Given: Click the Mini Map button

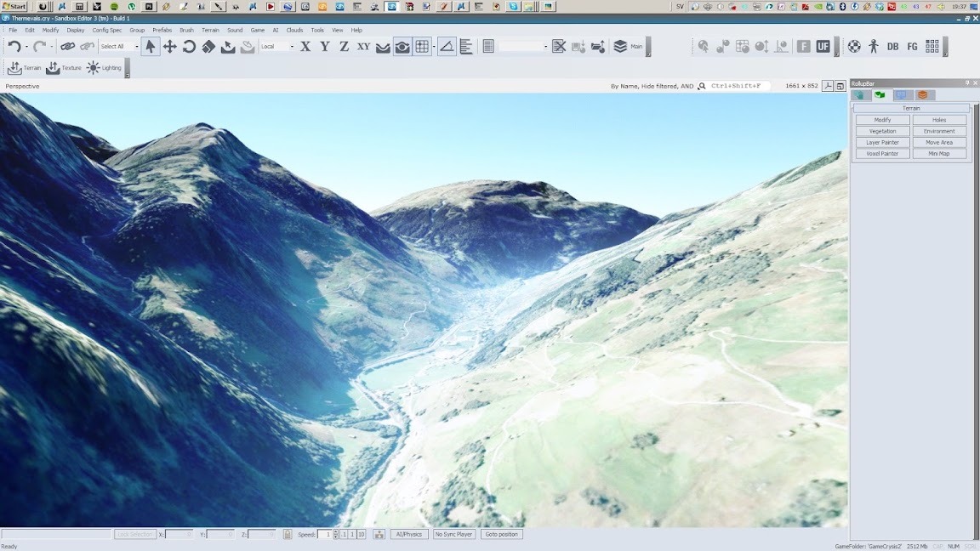Looking at the screenshot, I should click(939, 154).
